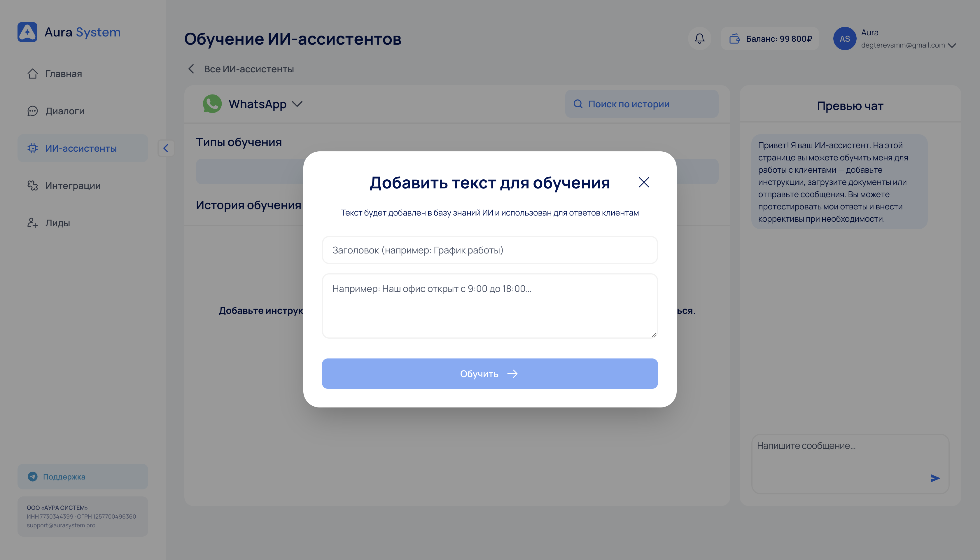Expand the WhatsApp channel dropdown

coord(297,104)
